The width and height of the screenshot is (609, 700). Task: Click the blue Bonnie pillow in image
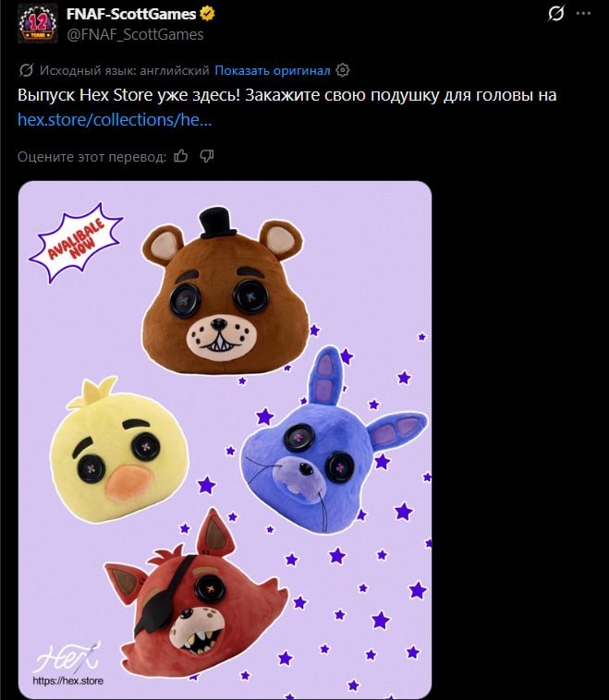331,442
